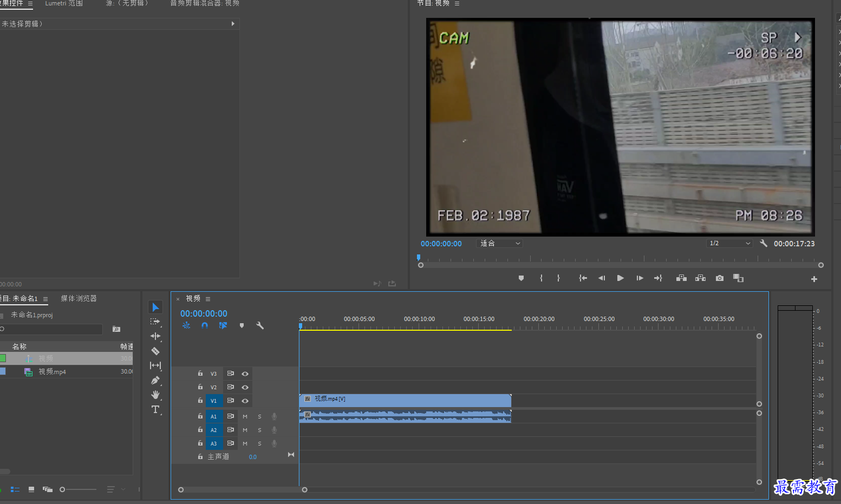Viewport: 841px width, 504px height.
Task: Mark In point in program monitor
Action: pyautogui.click(x=541, y=278)
